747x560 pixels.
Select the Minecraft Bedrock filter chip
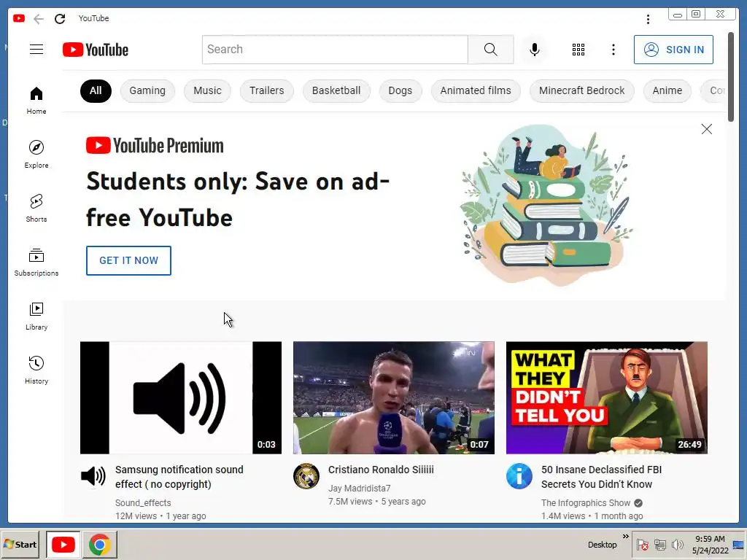tap(581, 91)
